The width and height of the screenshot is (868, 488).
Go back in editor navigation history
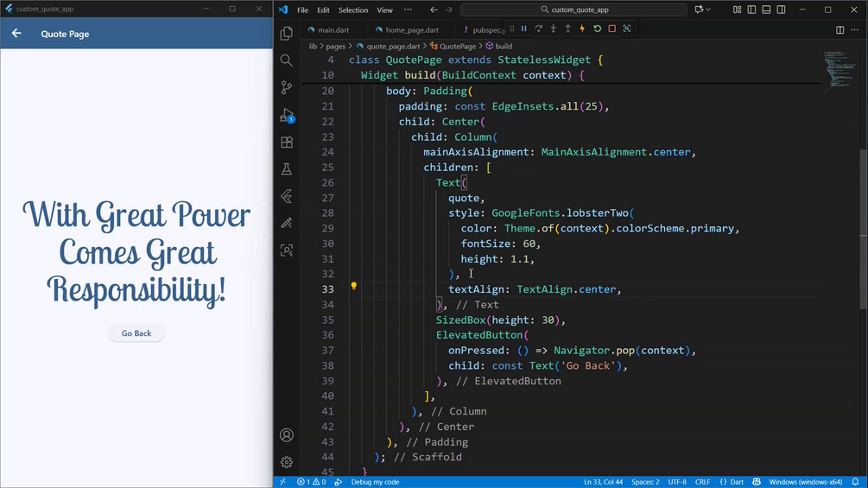tap(434, 10)
